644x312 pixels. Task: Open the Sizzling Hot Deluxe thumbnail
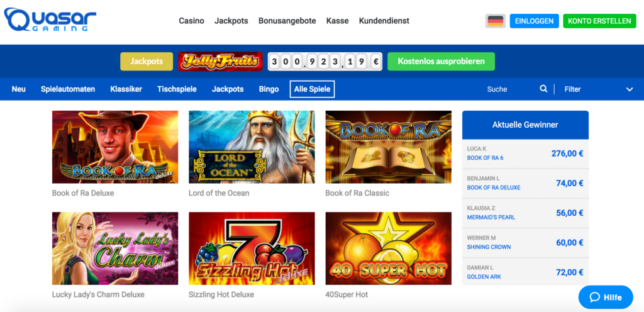pos(252,248)
